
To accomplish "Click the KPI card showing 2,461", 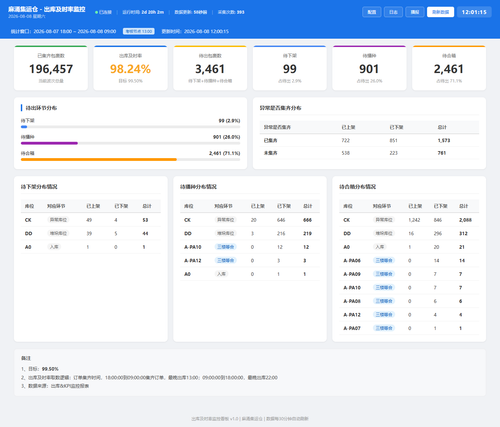I will pos(449,68).
